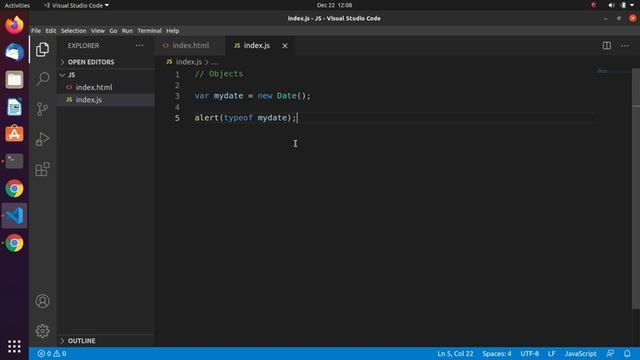
Task: Click the volume icon in top bar
Action: [611, 5]
